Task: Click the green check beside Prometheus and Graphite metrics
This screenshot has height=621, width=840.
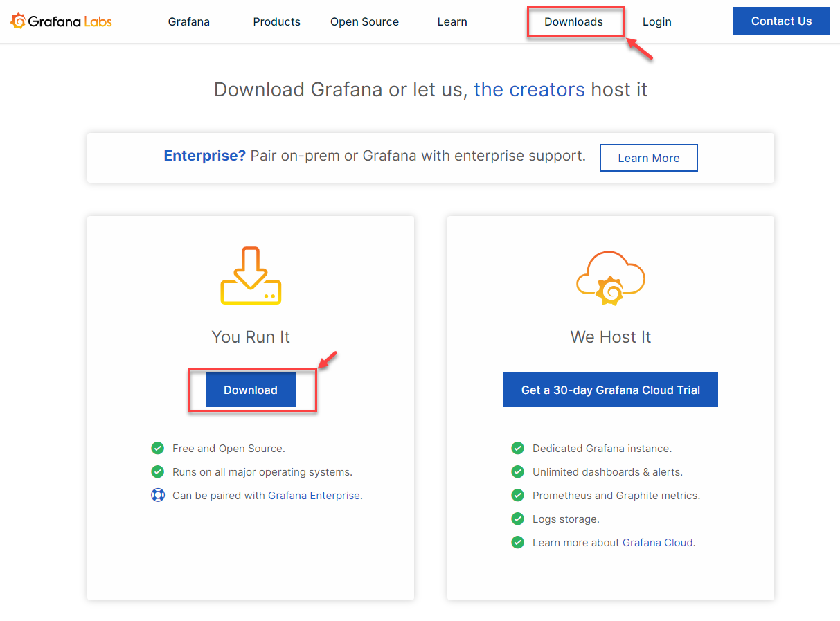Action: [517, 495]
